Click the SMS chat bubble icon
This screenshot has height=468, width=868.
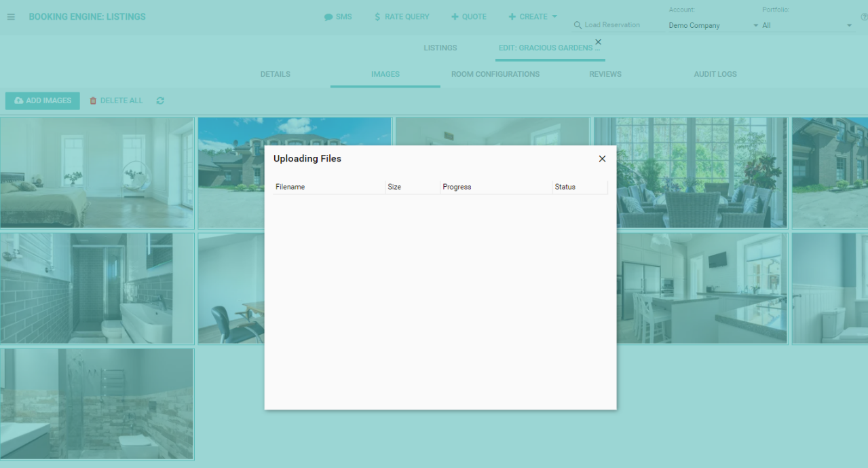tap(328, 17)
